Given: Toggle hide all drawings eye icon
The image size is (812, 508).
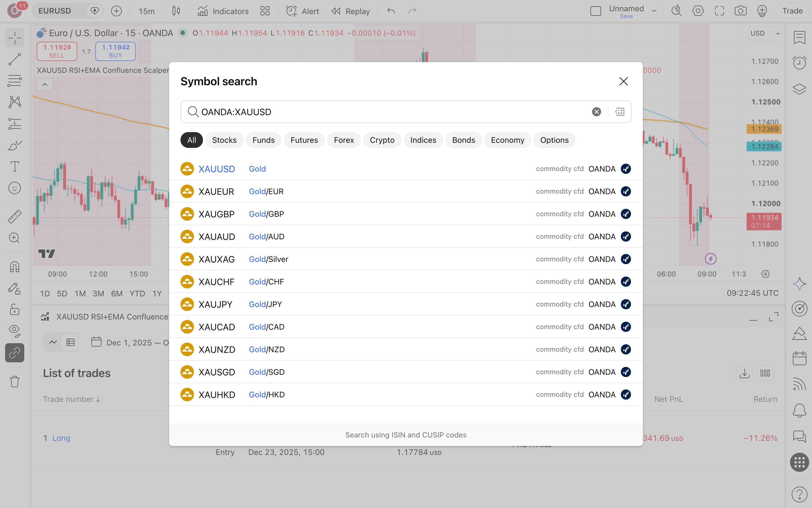Looking at the screenshot, I should [x=15, y=331].
